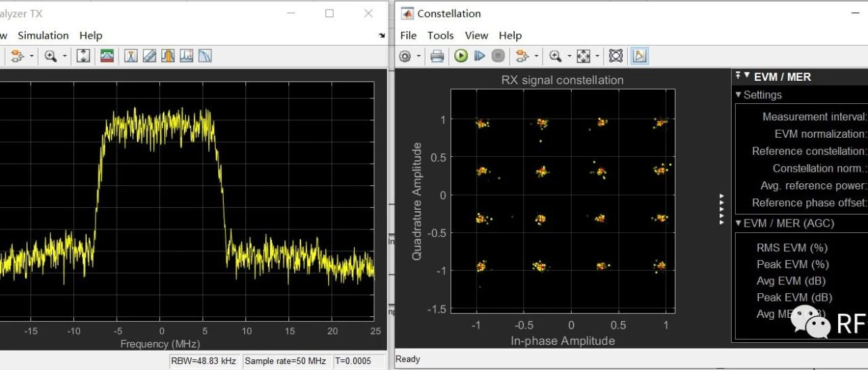Image resolution: width=868 pixels, height=370 pixels.
Task: Run the simulation with the green play button
Action: [x=461, y=56]
